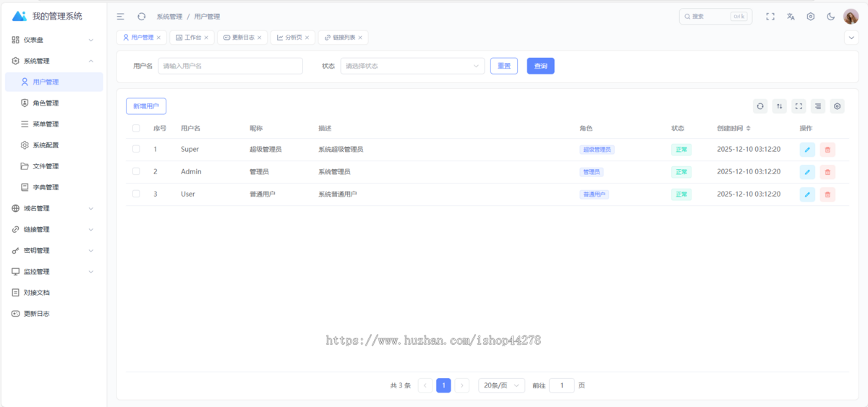868x407 pixels.
Task: Enter fullscreen via the header fullscreen icon
Action: (770, 16)
